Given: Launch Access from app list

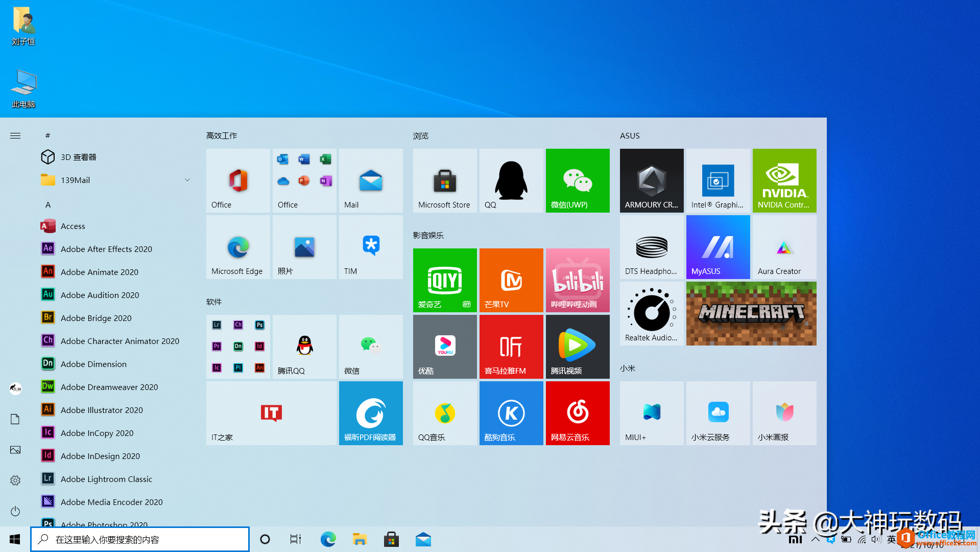Looking at the screenshot, I should tap(116, 226).
